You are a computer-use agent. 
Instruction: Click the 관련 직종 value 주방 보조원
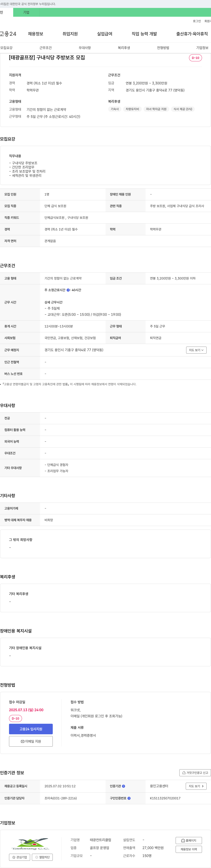pos(158,206)
